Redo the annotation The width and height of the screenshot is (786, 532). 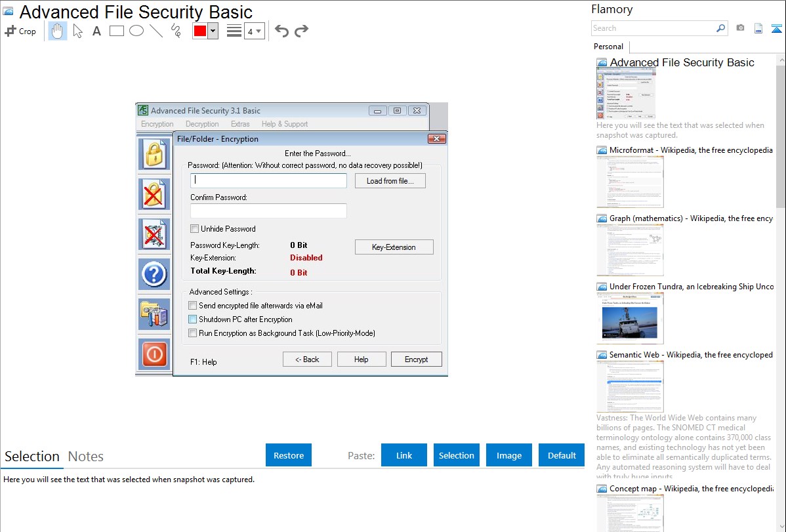301,31
